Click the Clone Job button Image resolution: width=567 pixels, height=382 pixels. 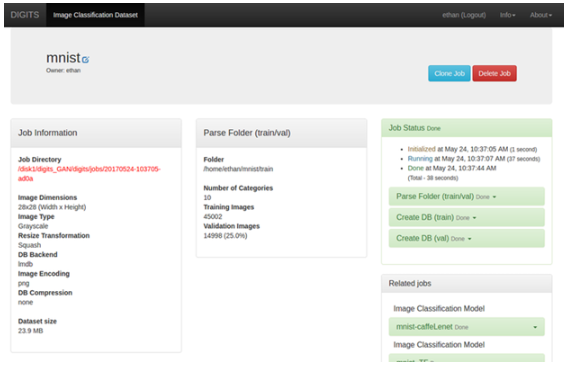449,73
